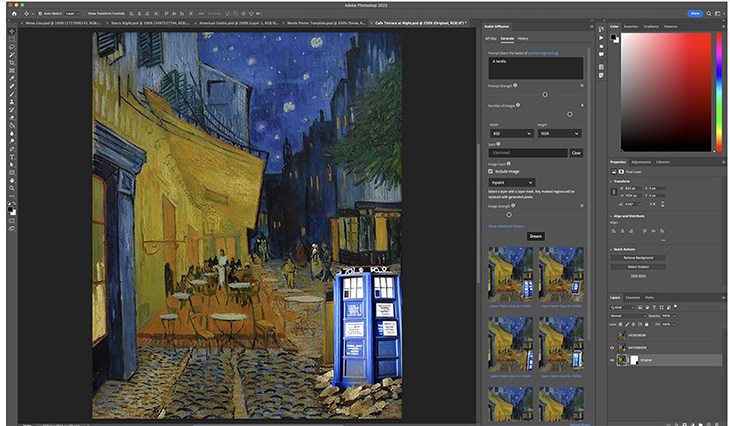Select the Hand tool
730x426 pixels.
(x=12, y=181)
